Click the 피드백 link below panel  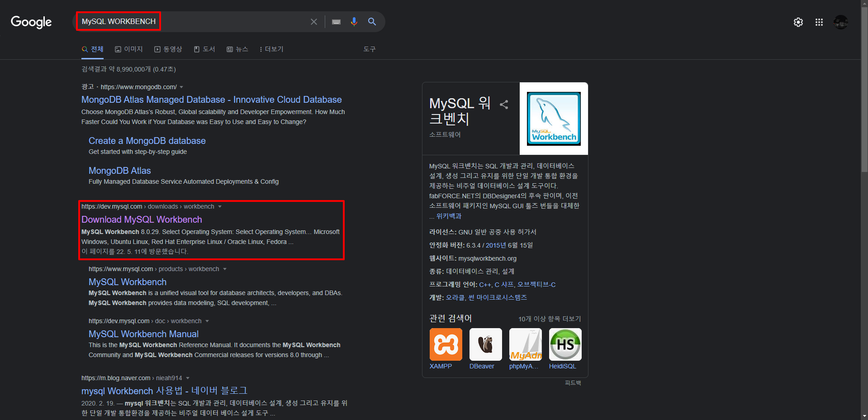coord(573,383)
